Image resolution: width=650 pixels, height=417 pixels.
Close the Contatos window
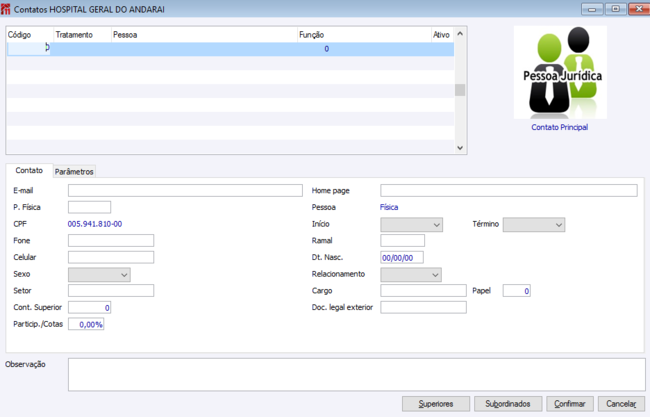click(x=639, y=9)
